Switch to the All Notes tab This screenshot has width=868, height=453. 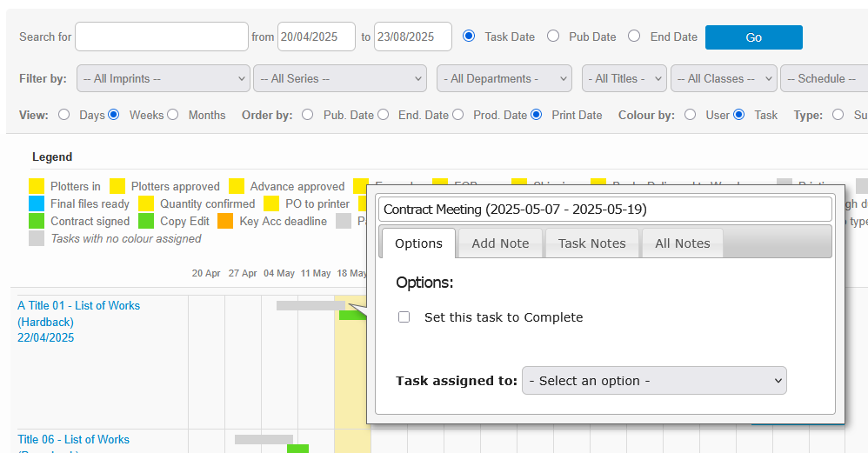(683, 243)
